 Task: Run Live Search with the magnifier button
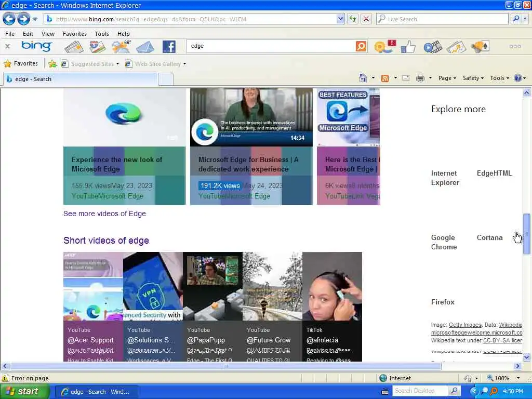(x=516, y=19)
